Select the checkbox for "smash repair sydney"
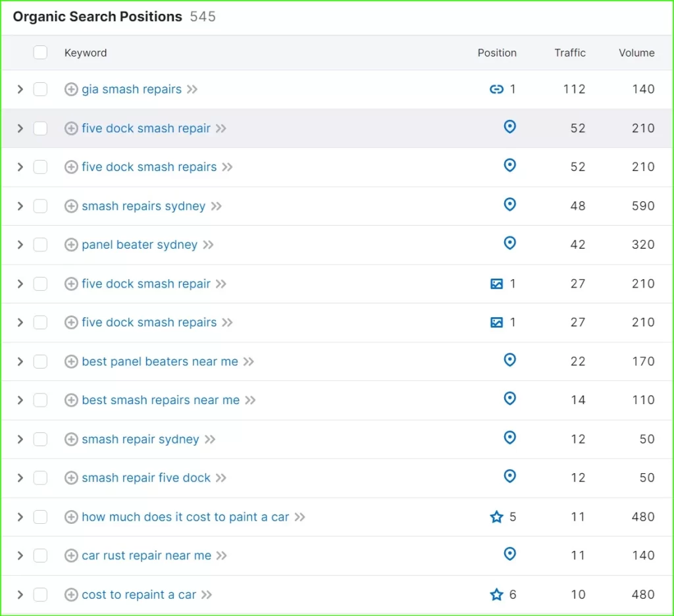Screen dimensions: 674x616 (x=40, y=439)
